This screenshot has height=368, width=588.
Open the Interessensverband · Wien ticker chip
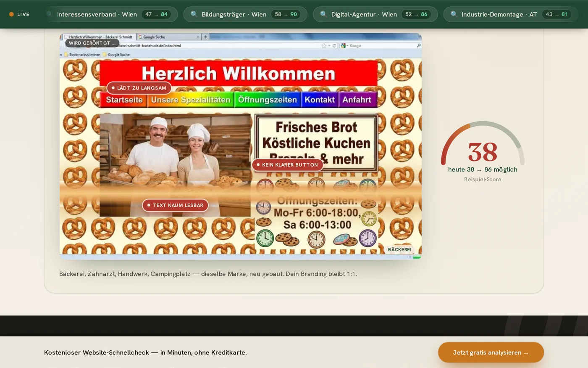coord(109,14)
